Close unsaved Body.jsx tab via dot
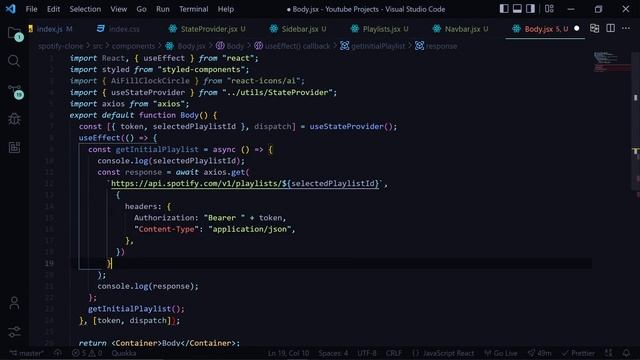 coord(576,29)
